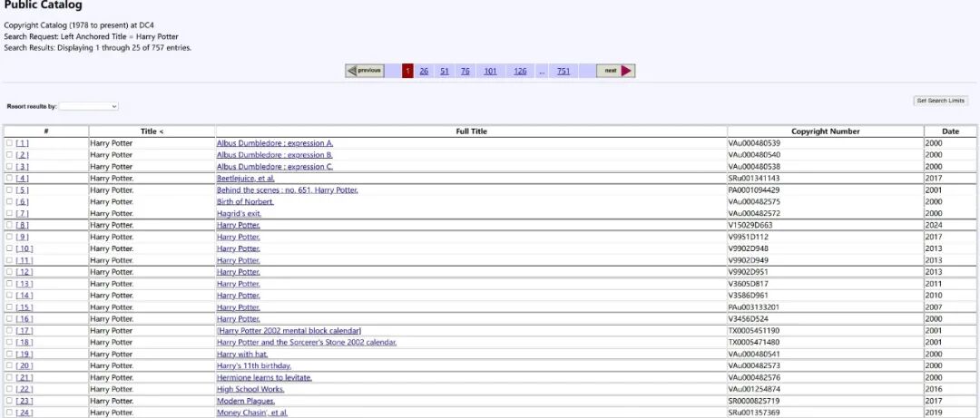Click the Copyright Number column header
The image size is (980, 418).
pyautogui.click(x=826, y=131)
